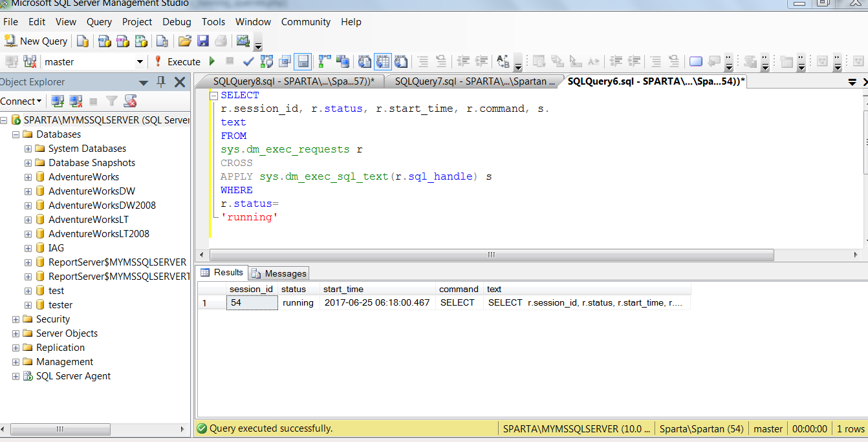Screen dimensions: 868x442
Task: Click the Database Engine Query icon
Action: (83, 41)
